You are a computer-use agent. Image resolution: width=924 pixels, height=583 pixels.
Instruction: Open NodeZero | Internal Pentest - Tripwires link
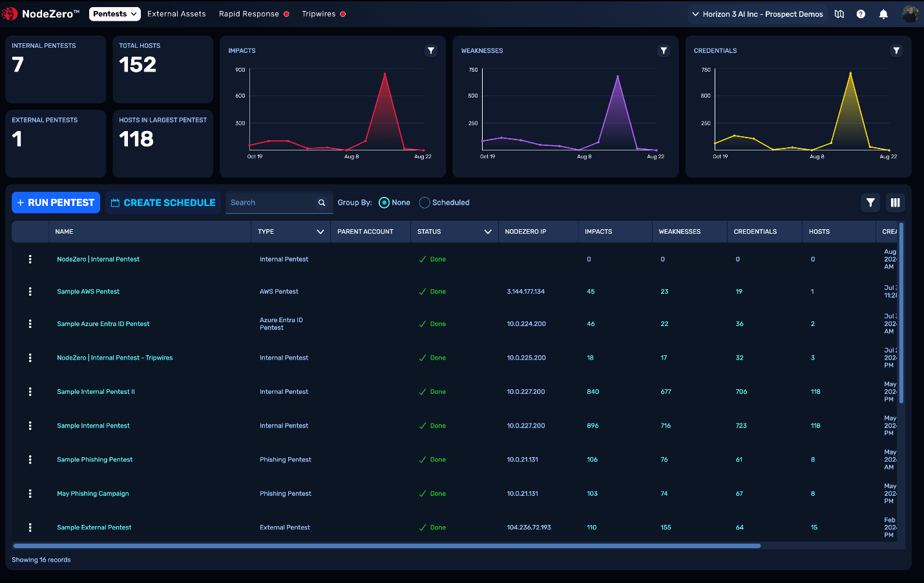(115, 358)
